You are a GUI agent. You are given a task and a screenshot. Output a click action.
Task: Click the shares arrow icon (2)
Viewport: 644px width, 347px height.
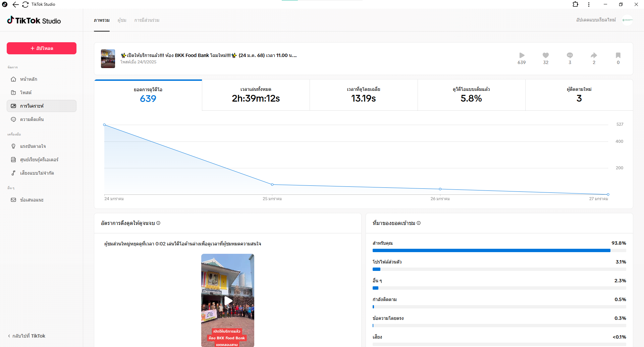click(594, 55)
